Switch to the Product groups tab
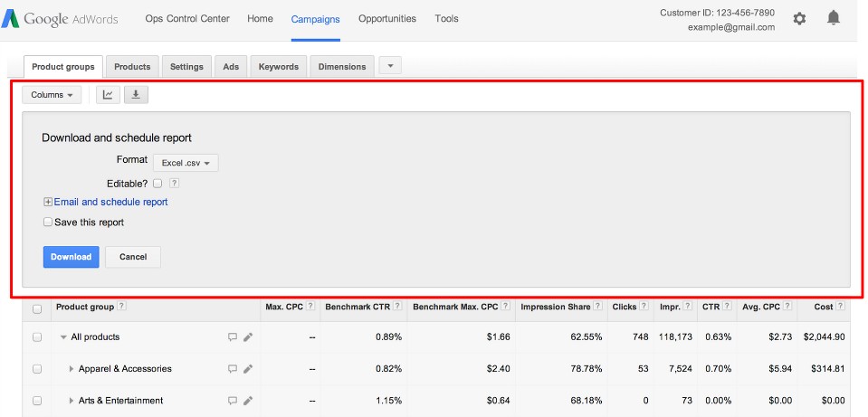868x417 pixels. point(63,67)
